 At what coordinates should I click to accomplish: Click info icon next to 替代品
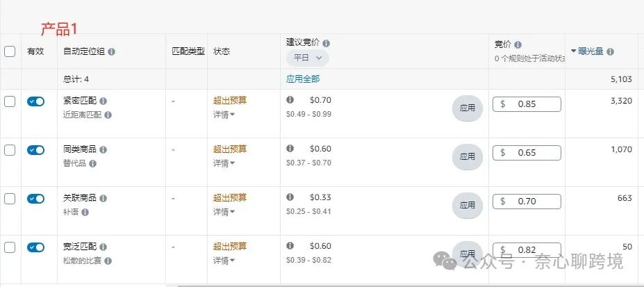[93, 164]
